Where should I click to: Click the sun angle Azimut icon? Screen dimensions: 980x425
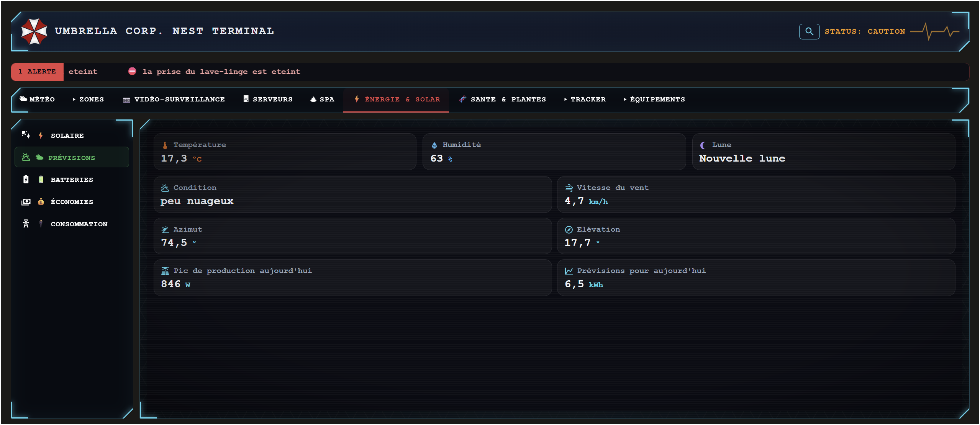[x=165, y=230]
